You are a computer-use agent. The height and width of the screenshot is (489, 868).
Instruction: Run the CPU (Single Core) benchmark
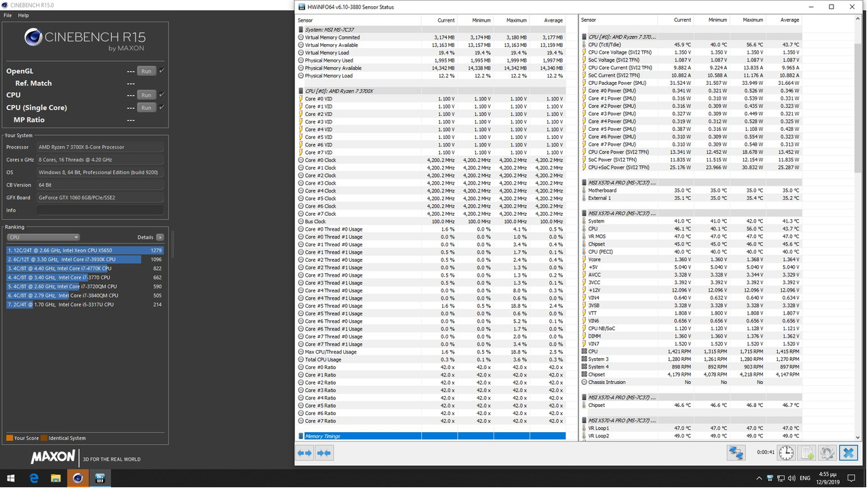[x=146, y=107]
